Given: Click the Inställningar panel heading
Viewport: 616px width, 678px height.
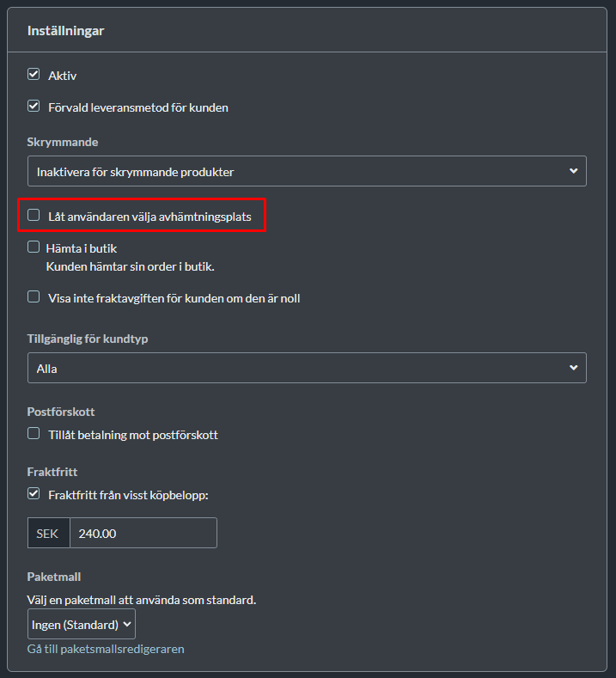Looking at the screenshot, I should [x=65, y=31].
